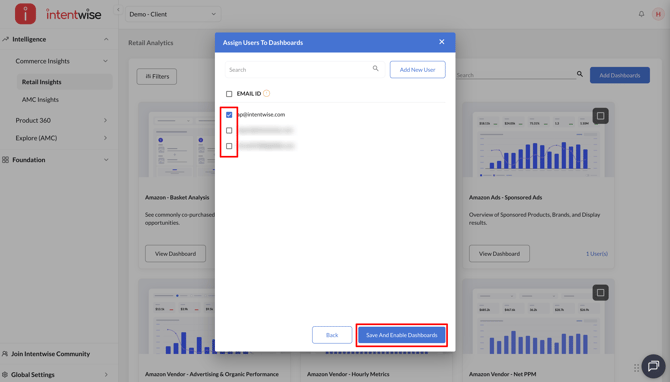670x382 pixels.
Task: Open Join Intentwise Community link
Action: [x=50, y=354]
